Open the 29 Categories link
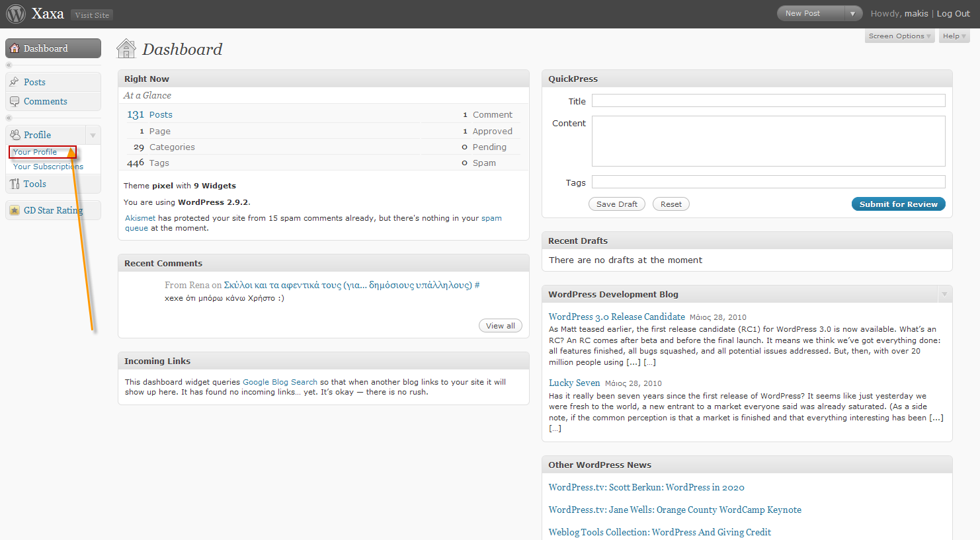Image resolution: width=980 pixels, height=540 pixels. click(x=164, y=147)
